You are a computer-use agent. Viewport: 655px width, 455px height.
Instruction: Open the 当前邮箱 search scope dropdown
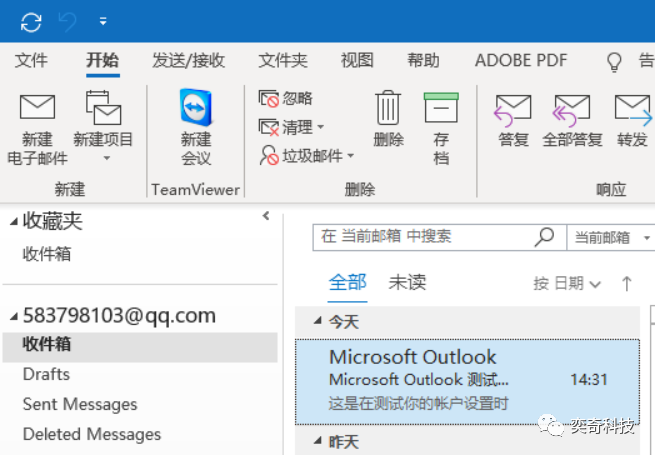click(x=610, y=237)
